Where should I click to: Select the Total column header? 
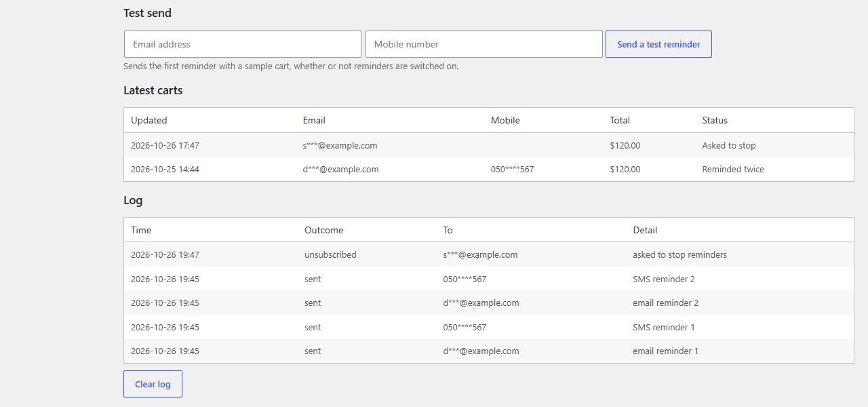pyautogui.click(x=620, y=120)
